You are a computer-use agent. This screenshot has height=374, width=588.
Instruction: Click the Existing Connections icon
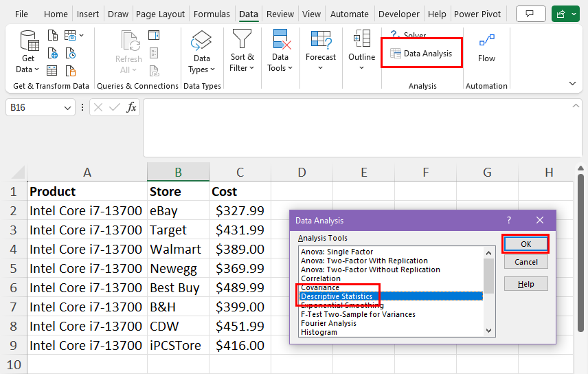[x=71, y=71]
